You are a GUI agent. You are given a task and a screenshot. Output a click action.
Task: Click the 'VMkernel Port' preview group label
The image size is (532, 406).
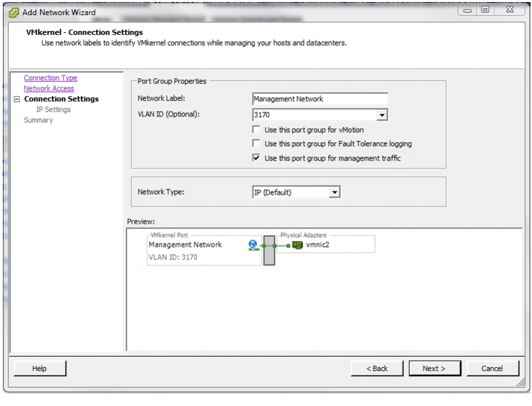click(x=169, y=235)
